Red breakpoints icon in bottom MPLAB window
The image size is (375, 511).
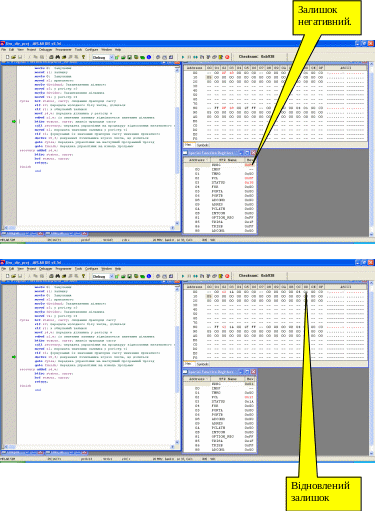227,276
